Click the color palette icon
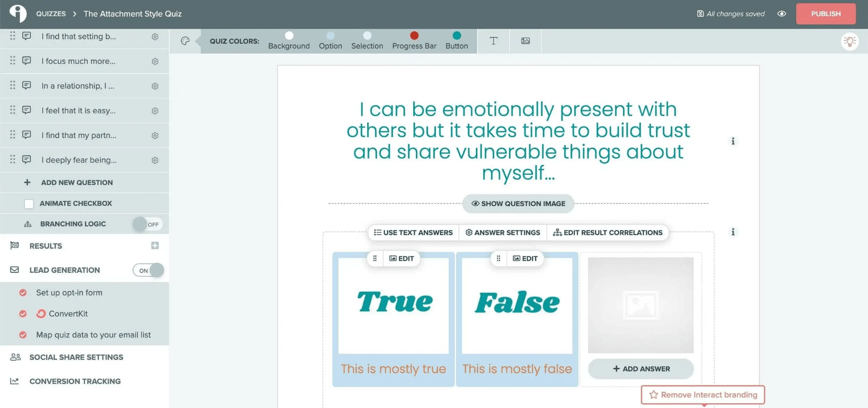868x408 pixels. coord(185,41)
